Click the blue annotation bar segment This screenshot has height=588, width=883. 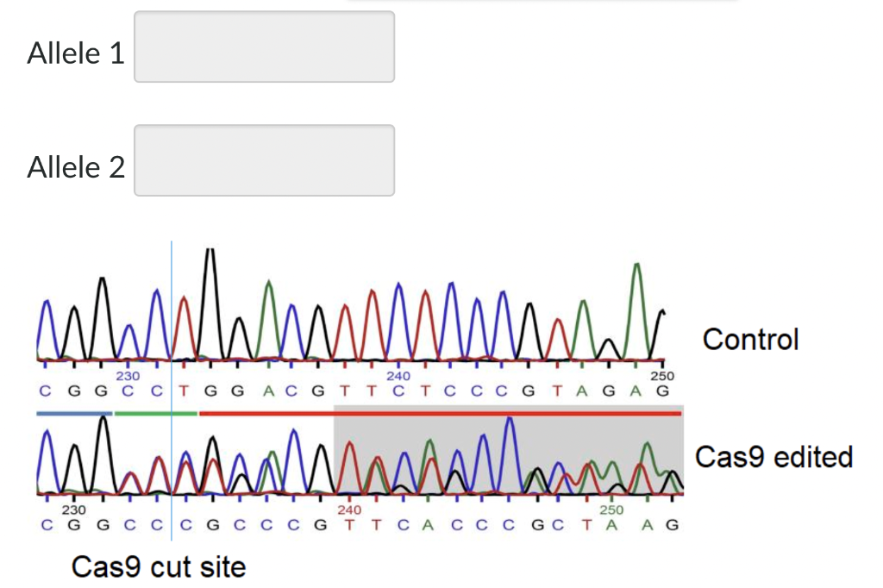coord(72,414)
